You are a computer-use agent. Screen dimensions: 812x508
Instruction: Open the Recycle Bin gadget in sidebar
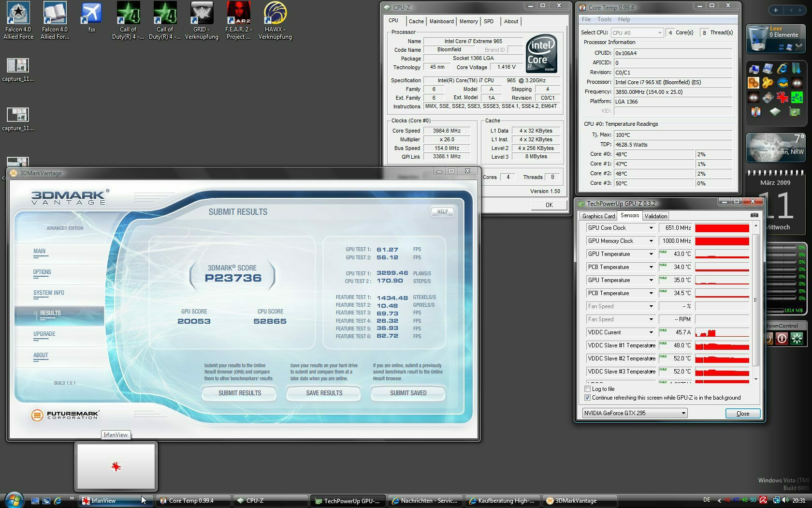point(775,38)
